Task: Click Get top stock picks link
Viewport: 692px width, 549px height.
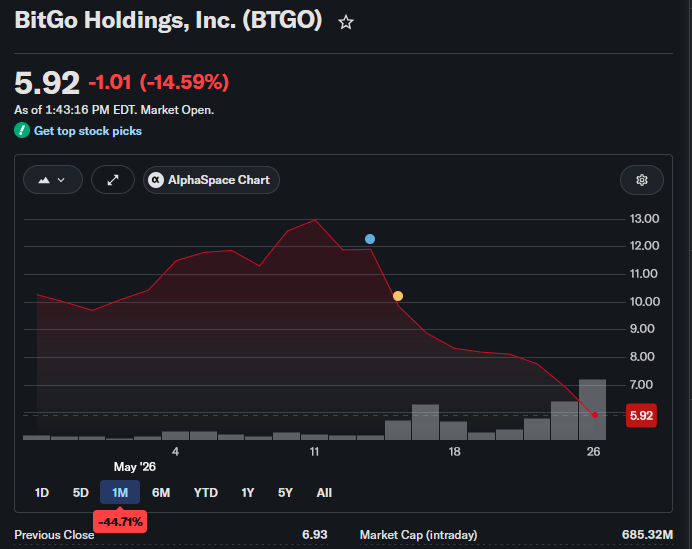Action: tap(88, 131)
